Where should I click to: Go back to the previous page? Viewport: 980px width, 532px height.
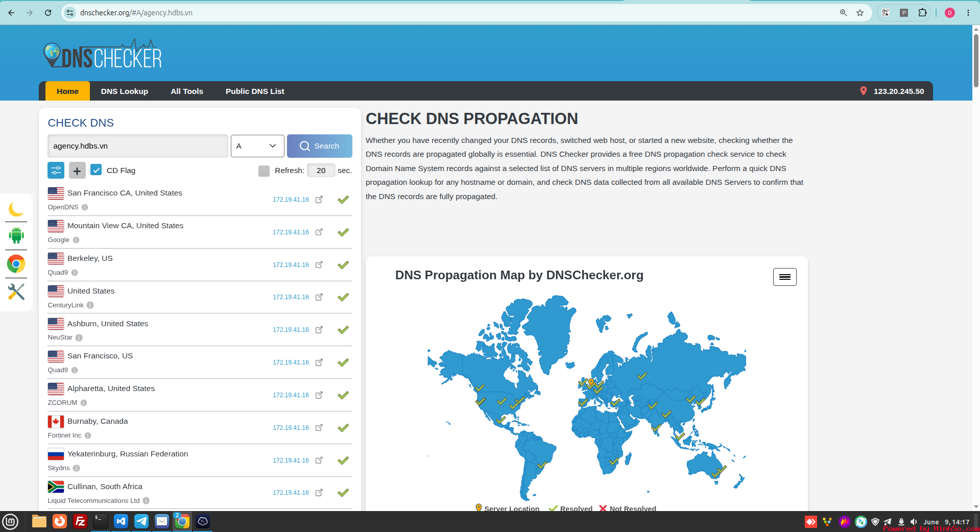pos(11,13)
